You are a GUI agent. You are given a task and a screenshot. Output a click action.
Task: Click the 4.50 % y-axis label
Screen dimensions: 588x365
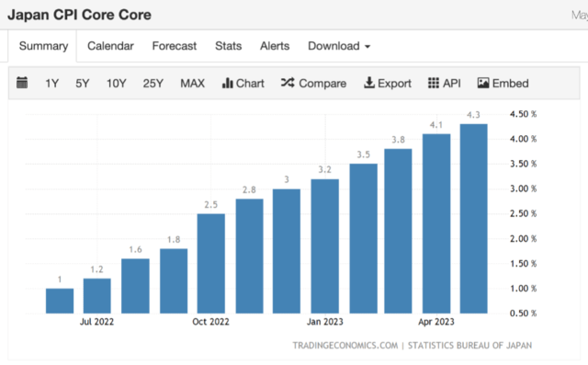[523, 114]
